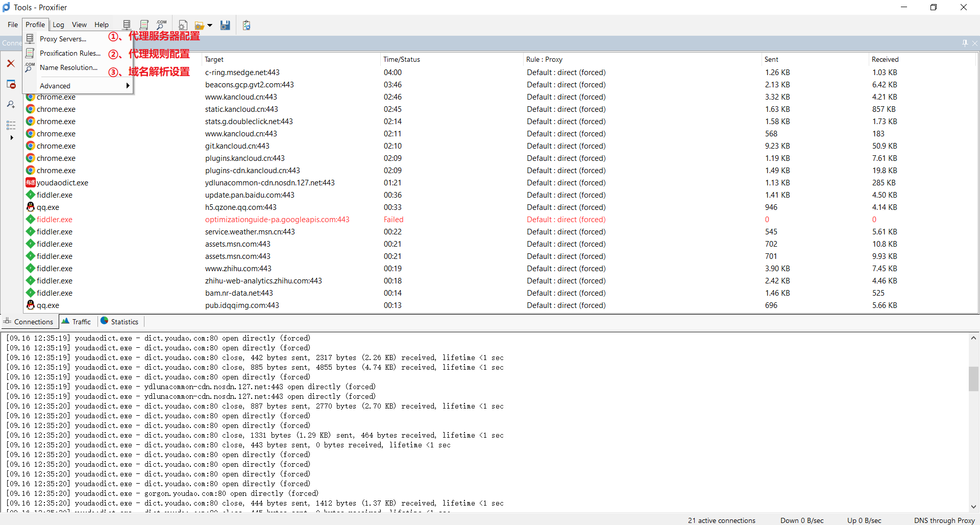Open Proxification Rules toolbar icon
The image size is (980, 525).
[144, 25]
